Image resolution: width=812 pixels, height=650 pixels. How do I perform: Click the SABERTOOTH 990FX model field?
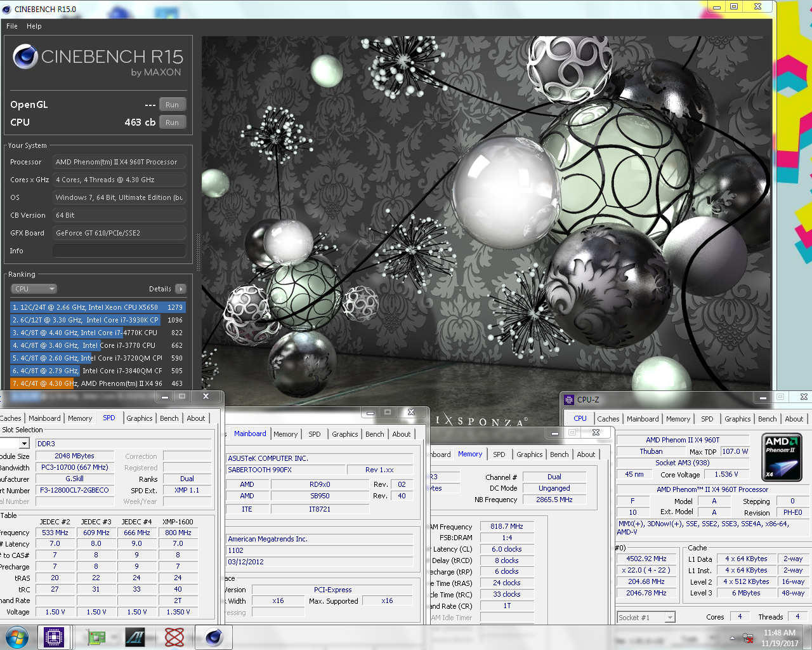click(x=286, y=470)
